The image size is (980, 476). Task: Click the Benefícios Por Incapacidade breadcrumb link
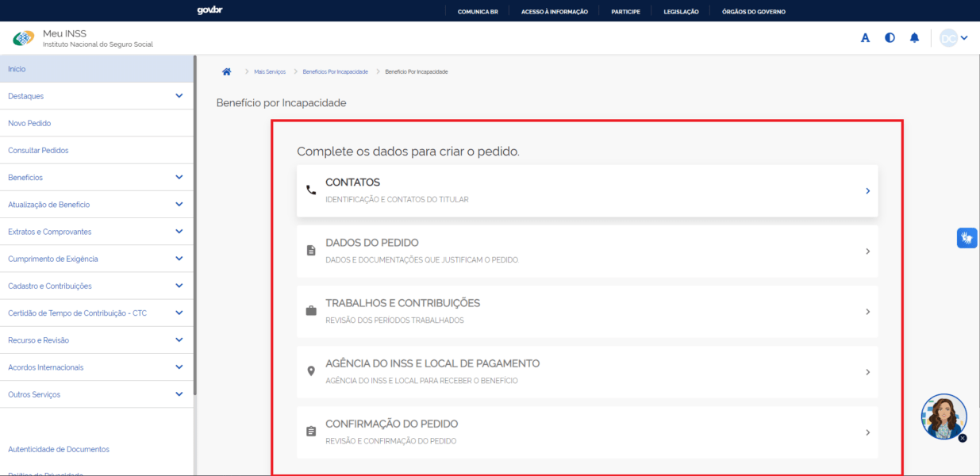335,72
